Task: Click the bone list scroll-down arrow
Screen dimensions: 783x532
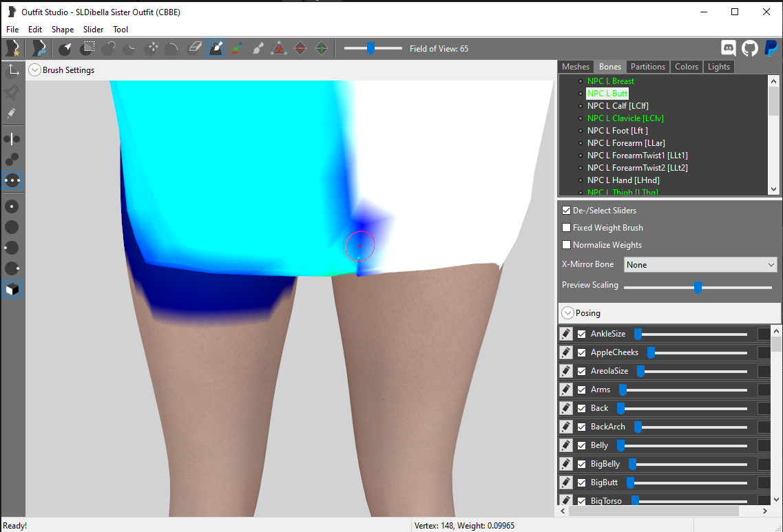Action: click(x=773, y=190)
